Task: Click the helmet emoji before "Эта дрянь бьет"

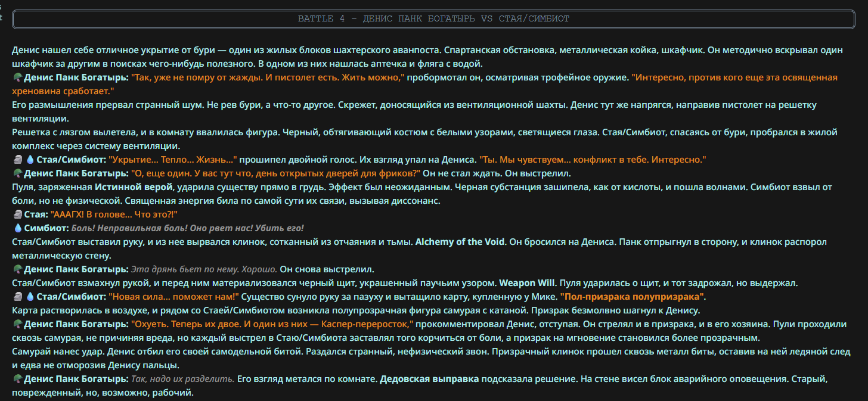Action: coord(17,269)
